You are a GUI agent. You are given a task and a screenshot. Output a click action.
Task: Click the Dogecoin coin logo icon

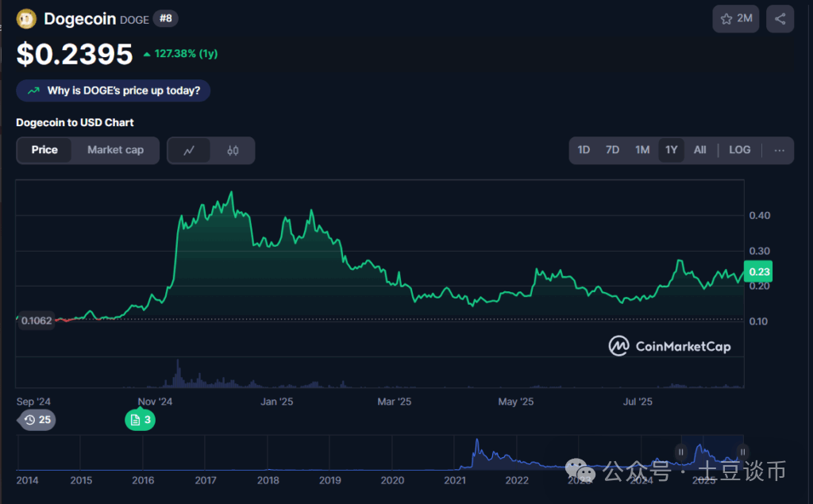click(x=26, y=19)
